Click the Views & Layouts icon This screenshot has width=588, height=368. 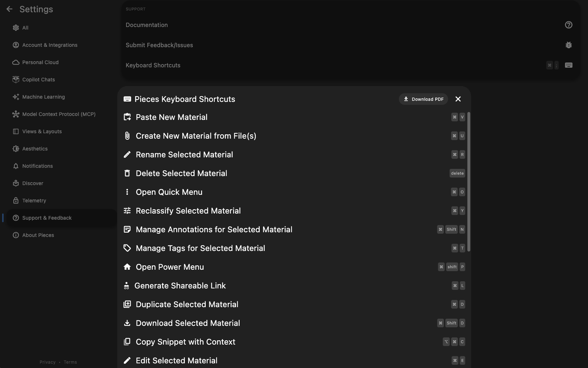pos(16,131)
